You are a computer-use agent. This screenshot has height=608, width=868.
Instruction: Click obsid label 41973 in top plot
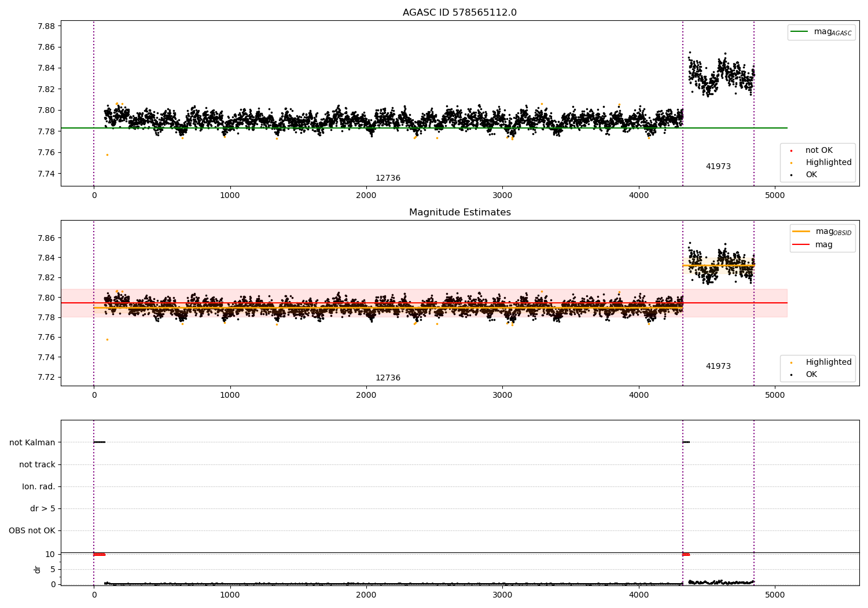tap(718, 167)
